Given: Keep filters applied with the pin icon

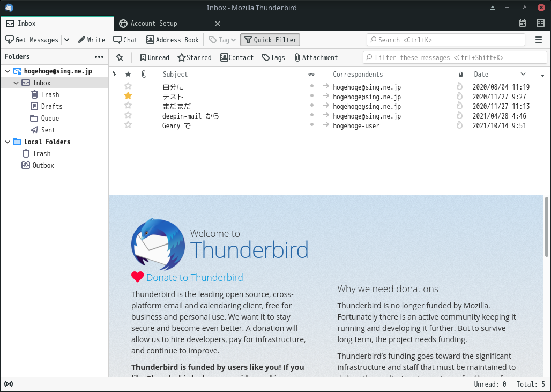Looking at the screenshot, I should point(120,57).
